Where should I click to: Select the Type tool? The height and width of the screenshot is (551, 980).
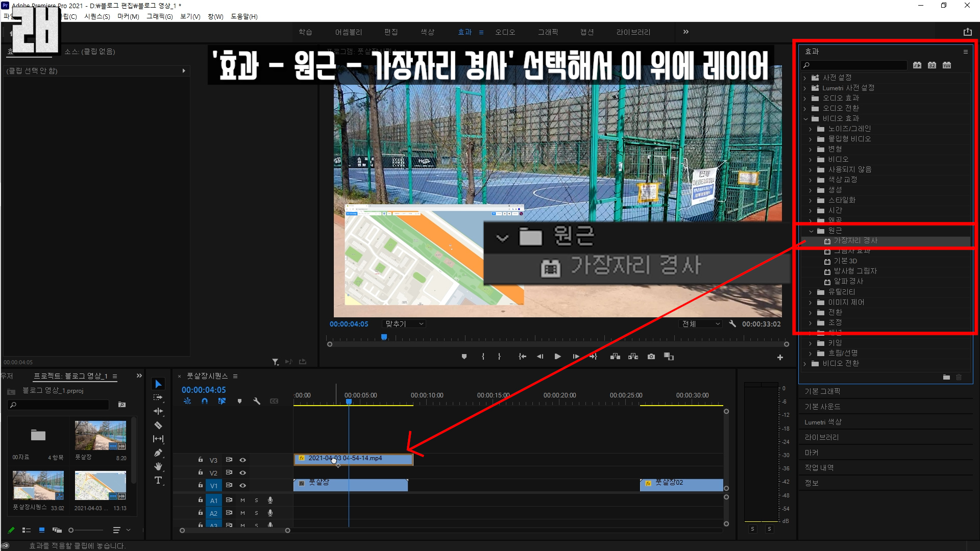pyautogui.click(x=158, y=481)
